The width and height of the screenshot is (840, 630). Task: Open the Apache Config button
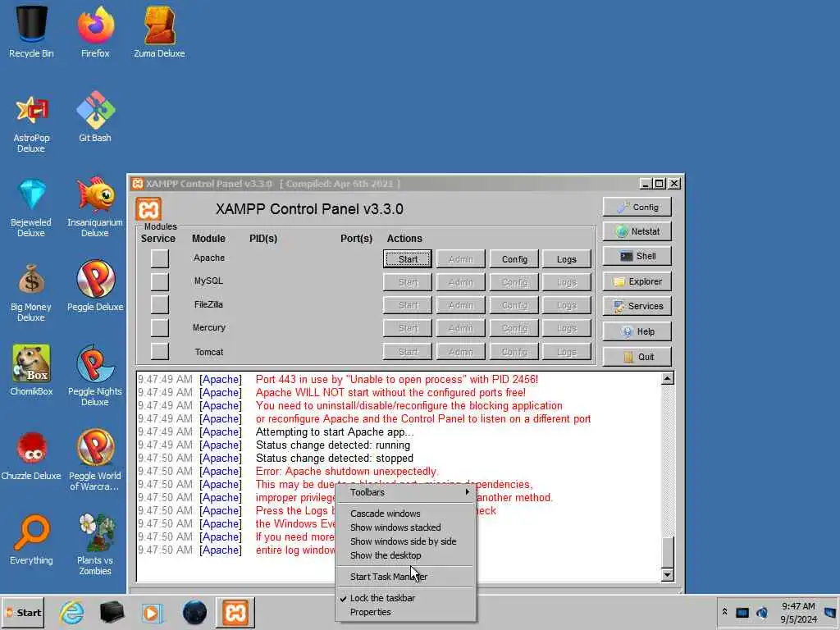click(x=514, y=259)
